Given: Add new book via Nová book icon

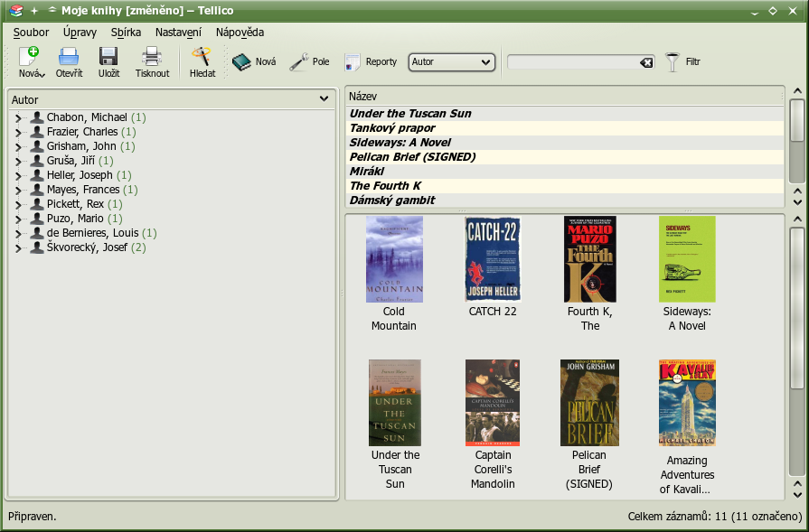Looking at the screenshot, I should [x=241, y=61].
